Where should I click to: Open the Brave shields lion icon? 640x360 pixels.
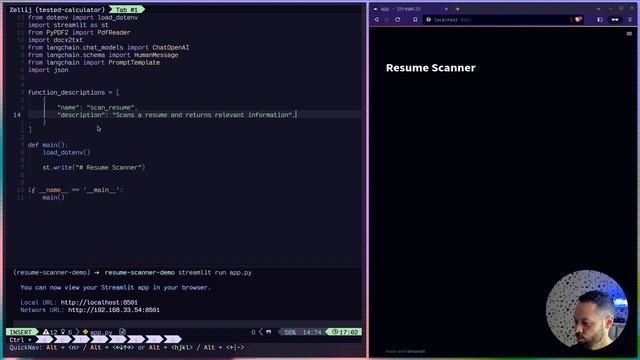pyautogui.click(x=578, y=20)
